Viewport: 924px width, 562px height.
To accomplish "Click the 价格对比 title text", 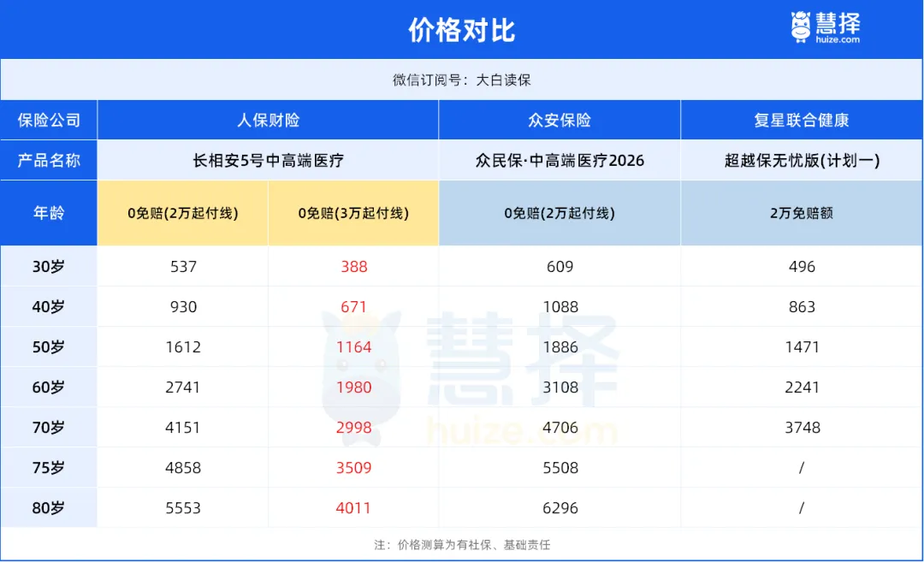I will pyautogui.click(x=462, y=30).
